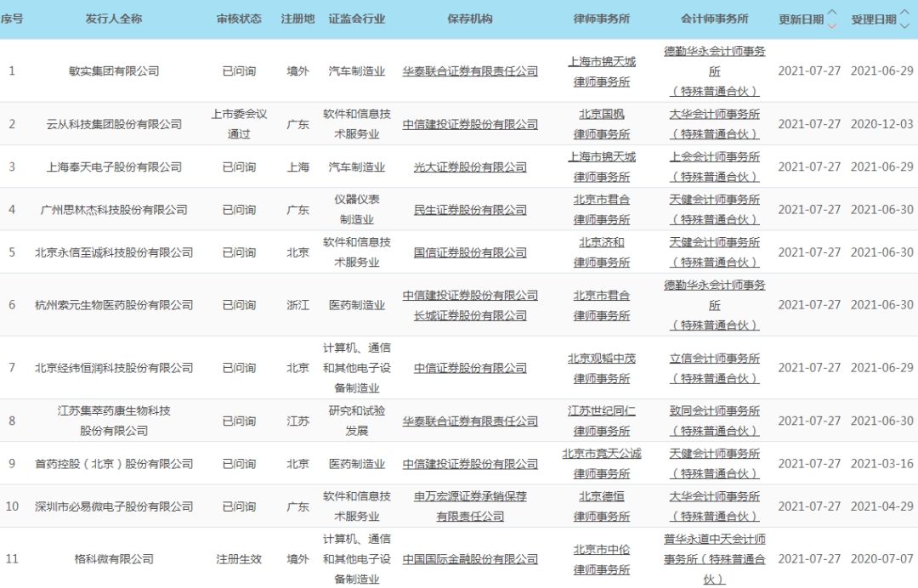The image size is (918, 588).
Task: Select issuer 首药控股（北京）股份有限公司
Action: point(114,464)
